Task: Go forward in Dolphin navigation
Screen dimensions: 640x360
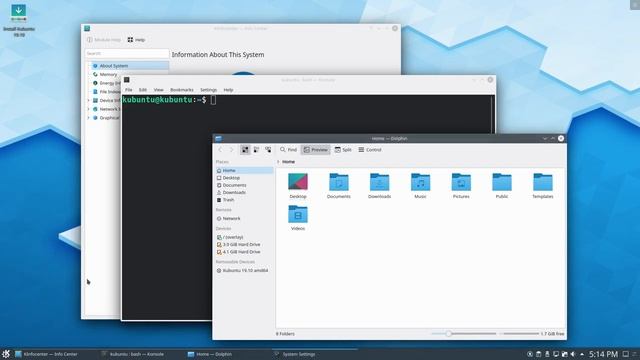Action: 231,150
